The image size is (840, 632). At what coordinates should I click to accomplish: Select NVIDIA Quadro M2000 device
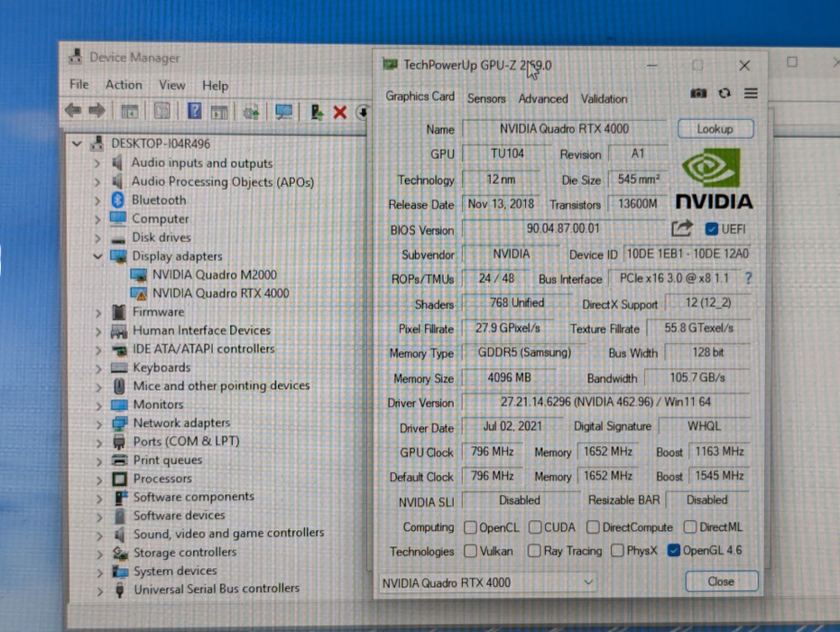215,274
